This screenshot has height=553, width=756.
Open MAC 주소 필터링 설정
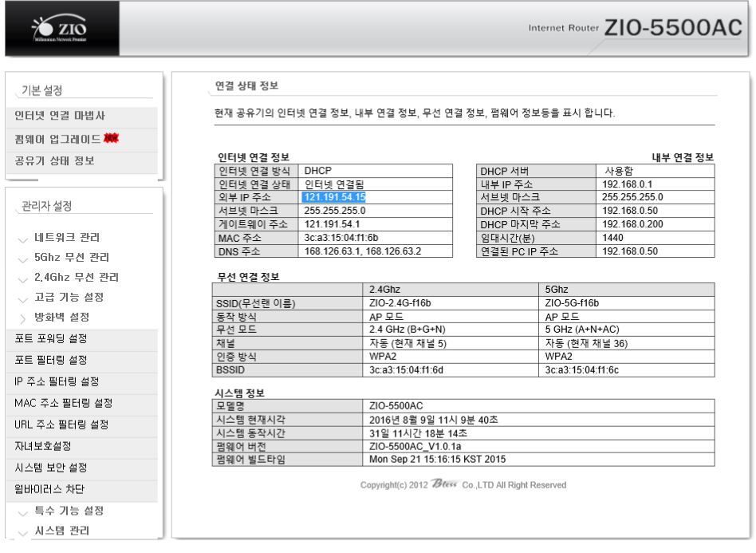pos(64,402)
